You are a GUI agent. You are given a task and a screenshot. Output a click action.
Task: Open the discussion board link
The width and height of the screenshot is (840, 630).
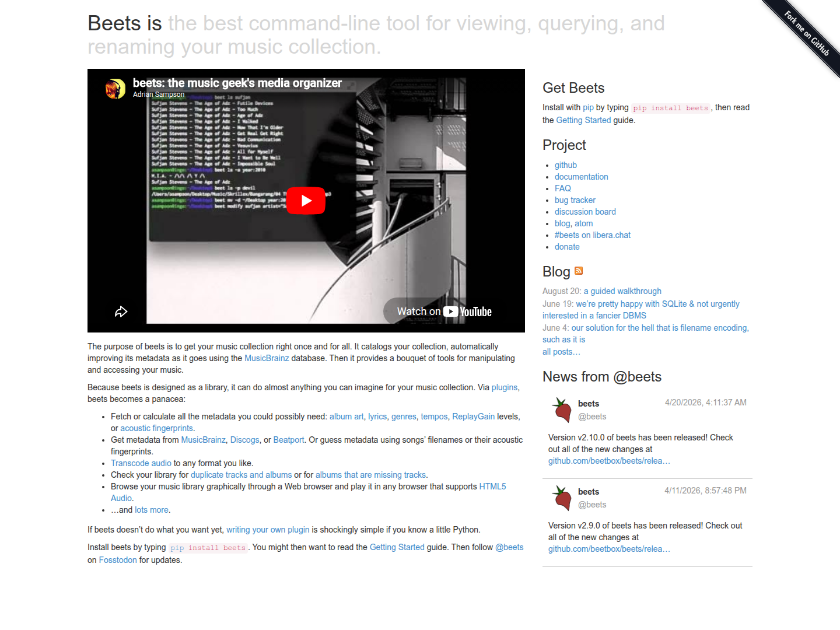[585, 212]
